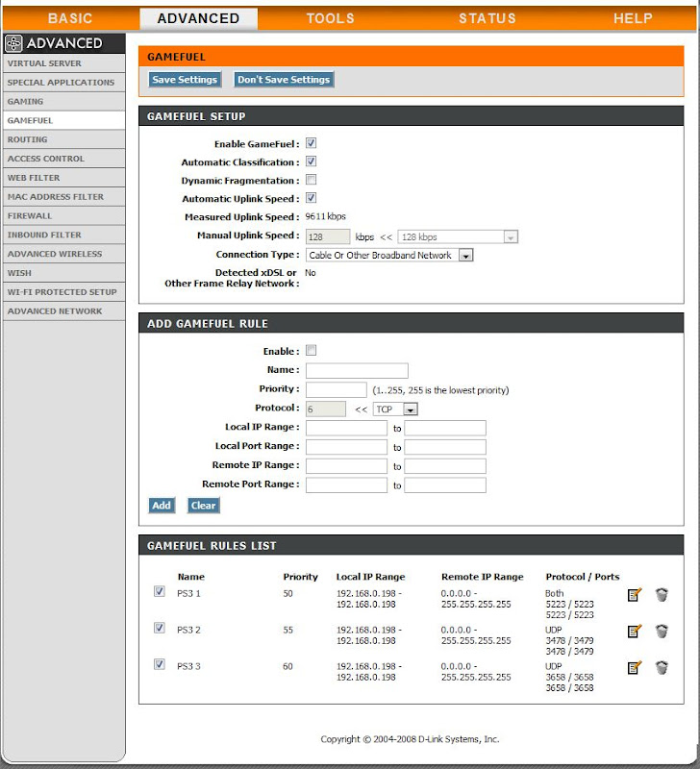Image resolution: width=700 pixels, height=769 pixels.
Task: Switch to the STATUS tab
Action: pyautogui.click(x=487, y=18)
